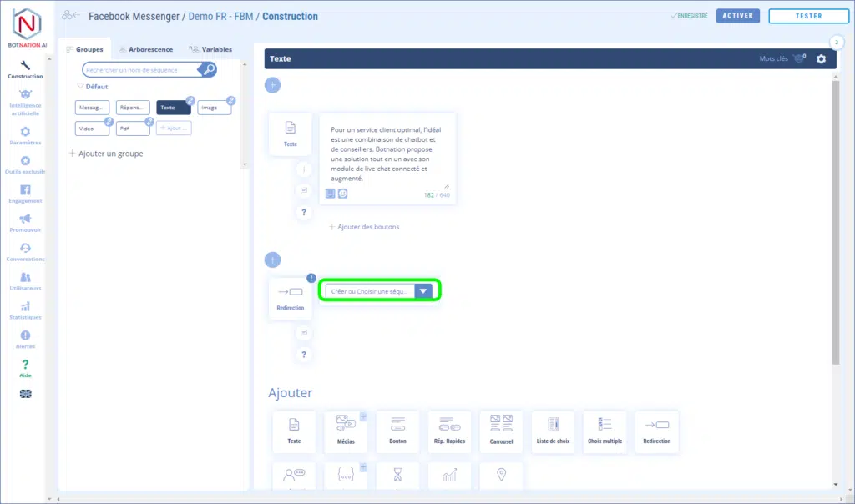This screenshot has height=504, width=855.
Task: Go to Conversations in the sidebar
Action: pyautogui.click(x=25, y=251)
